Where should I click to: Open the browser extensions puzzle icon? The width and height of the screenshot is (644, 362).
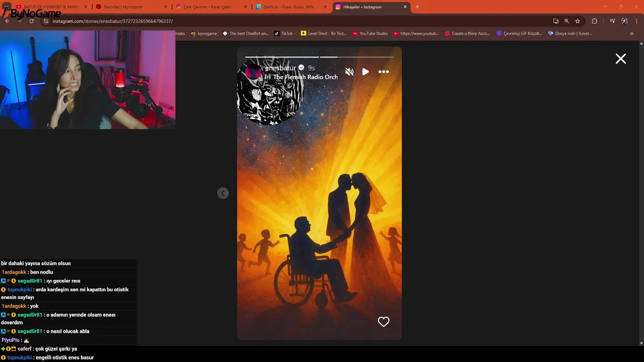pyautogui.click(x=594, y=21)
